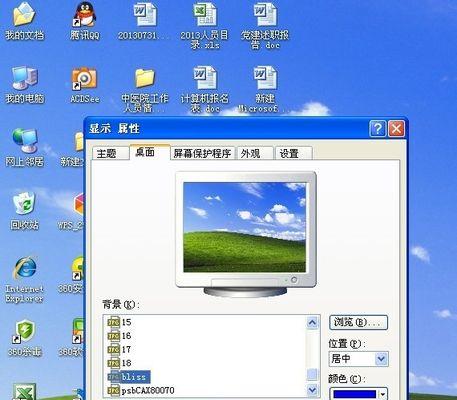The height and width of the screenshot is (400, 457).
Task: Click the image icon beside item 17
Action: (114, 349)
